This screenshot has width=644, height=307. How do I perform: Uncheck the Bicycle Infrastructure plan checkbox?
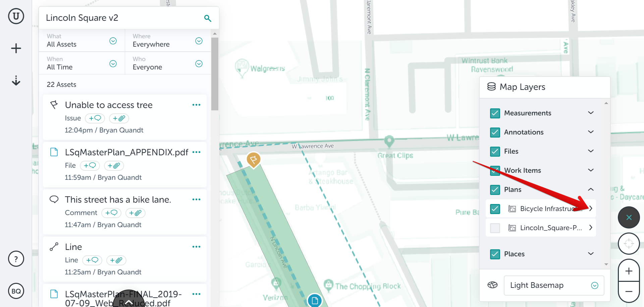[495, 209]
